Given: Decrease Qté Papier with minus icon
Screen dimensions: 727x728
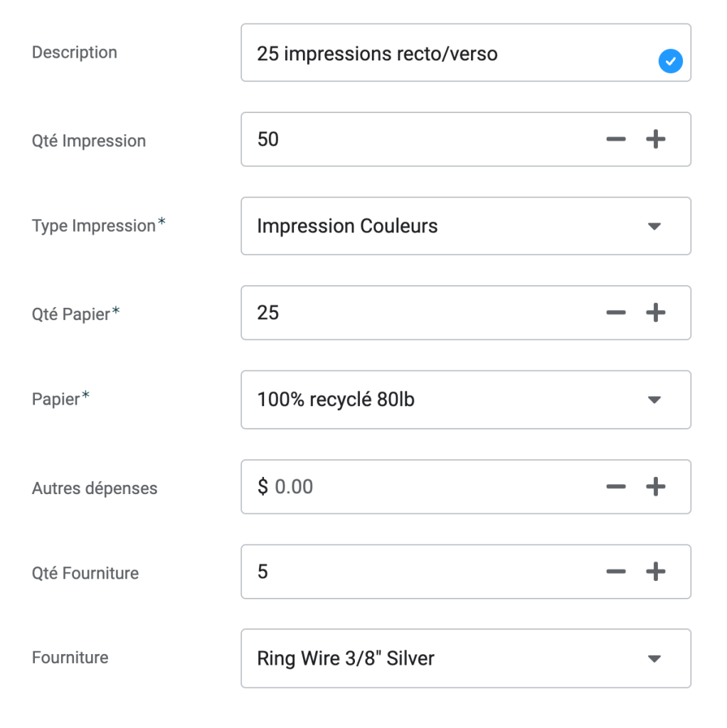Looking at the screenshot, I should [616, 313].
